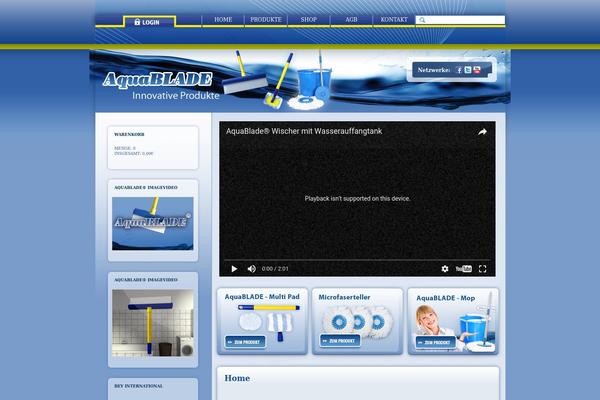Viewport: 600px width, 400px height.
Task: Open the YouTube network icon
Action: tap(477, 70)
